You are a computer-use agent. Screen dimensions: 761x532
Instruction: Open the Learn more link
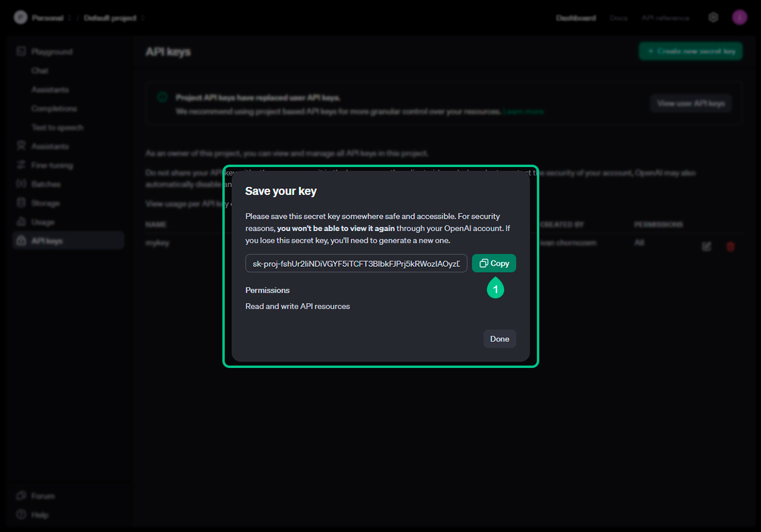tap(523, 111)
